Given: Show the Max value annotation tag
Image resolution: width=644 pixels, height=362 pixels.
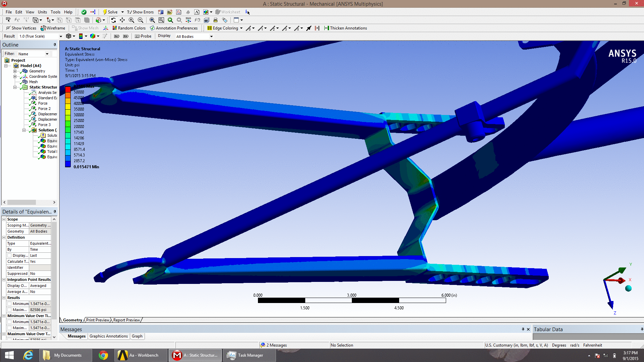Looking at the screenshot, I should point(116,36).
